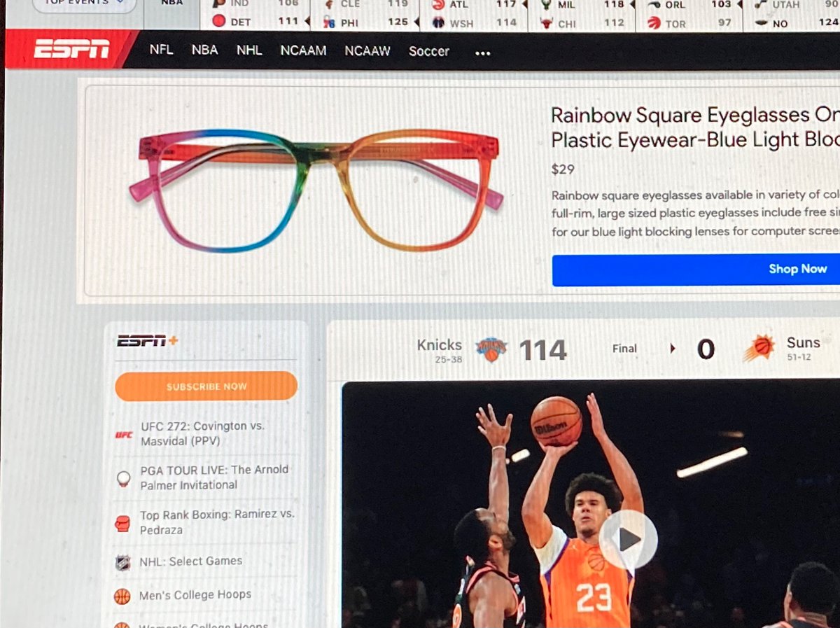840x628 pixels.
Task: Open the NHL section
Action: pos(249,50)
